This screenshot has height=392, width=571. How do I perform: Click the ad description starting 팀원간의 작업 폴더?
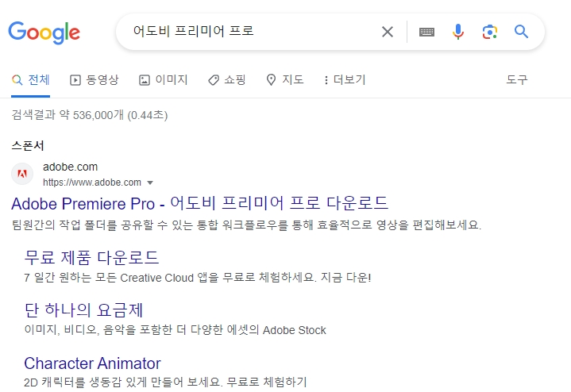click(x=246, y=225)
